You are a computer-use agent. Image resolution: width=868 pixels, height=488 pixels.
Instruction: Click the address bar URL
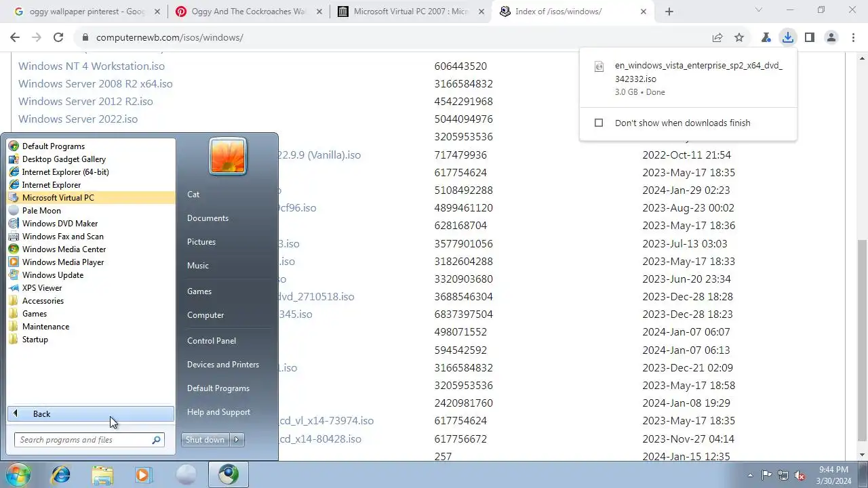(x=170, y=37)
